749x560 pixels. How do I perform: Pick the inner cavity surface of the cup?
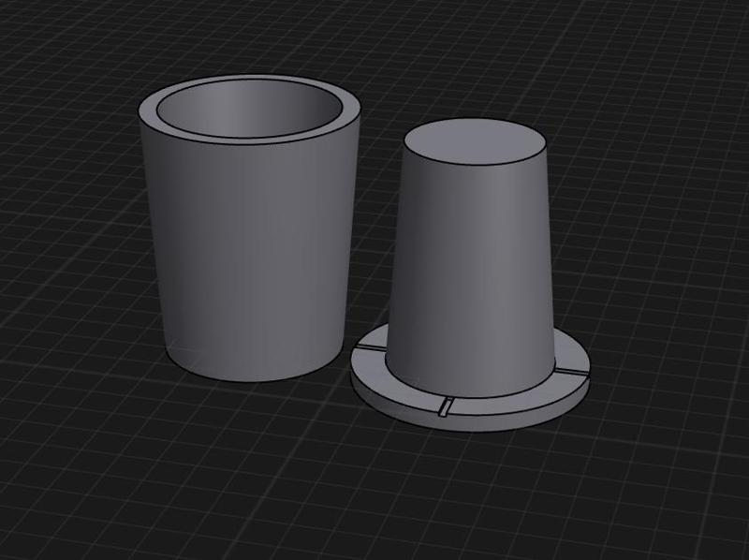click(249, 109)
